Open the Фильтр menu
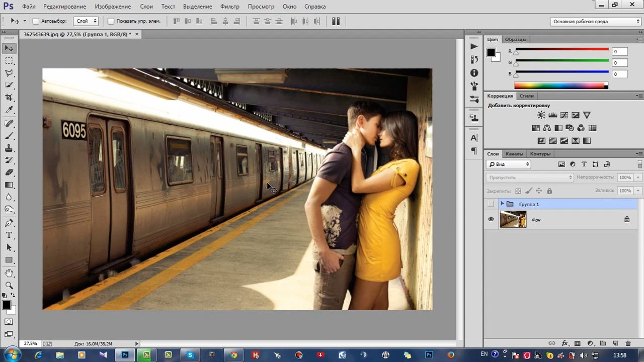 click(x=230, y=7)
